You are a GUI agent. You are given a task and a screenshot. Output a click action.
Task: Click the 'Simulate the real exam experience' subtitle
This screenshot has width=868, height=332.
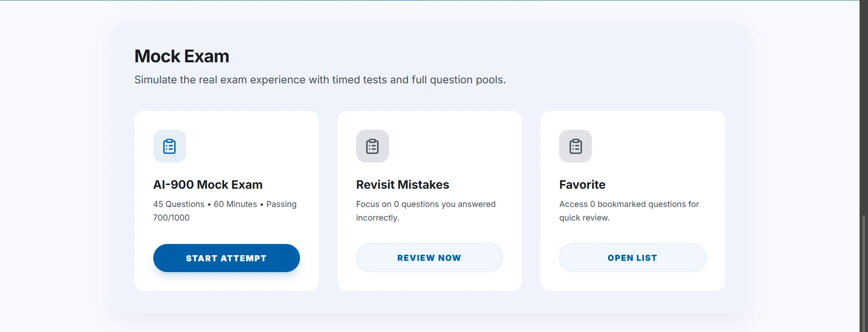[320, 80]
